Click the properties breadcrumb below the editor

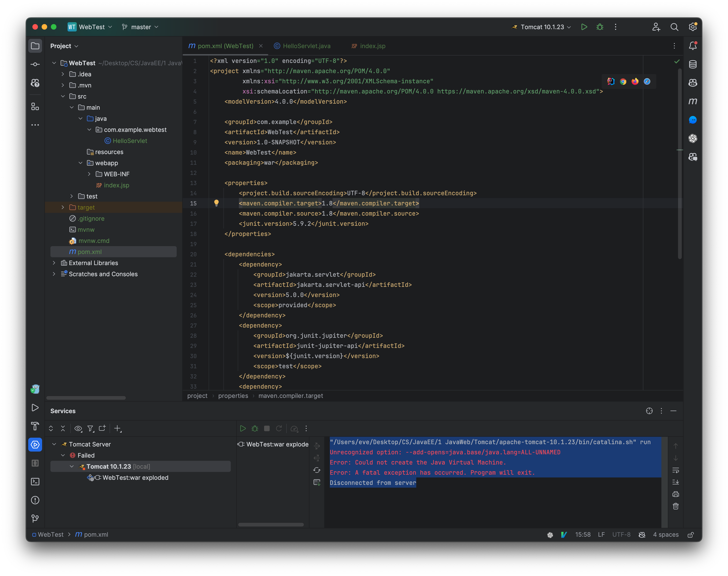(233, 396)
